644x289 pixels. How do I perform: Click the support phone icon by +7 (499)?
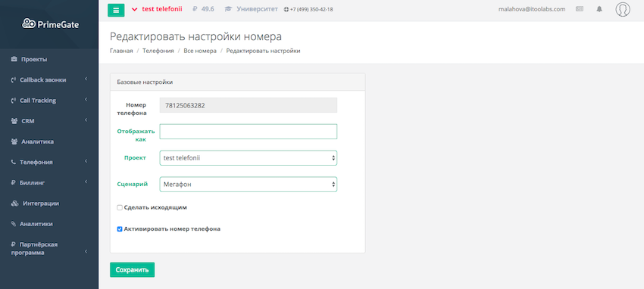[x=286, y=9]
